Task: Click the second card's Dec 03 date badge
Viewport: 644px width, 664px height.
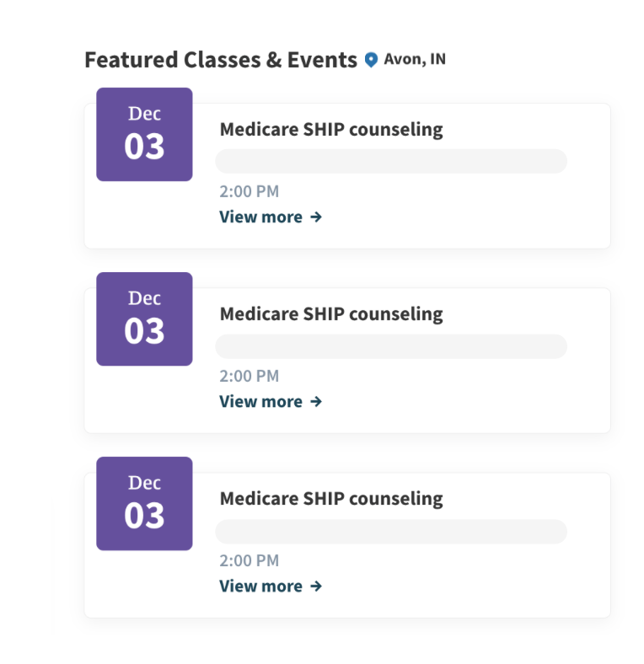Action: (144, 319)
